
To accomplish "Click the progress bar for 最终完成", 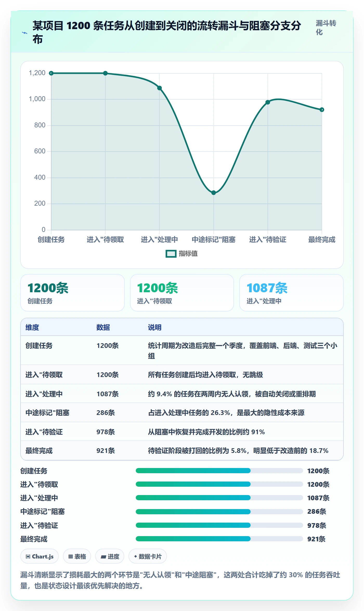I will (219, 539).
